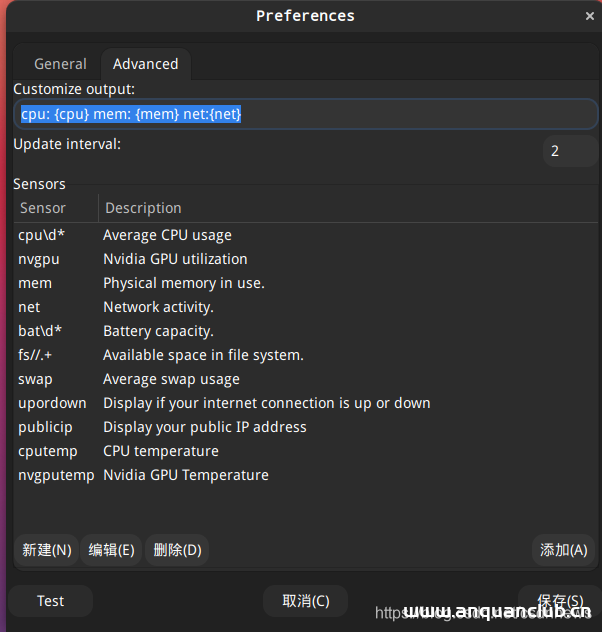602x632 pixels.
Task: Click the Test button
Action: (50, 601)
